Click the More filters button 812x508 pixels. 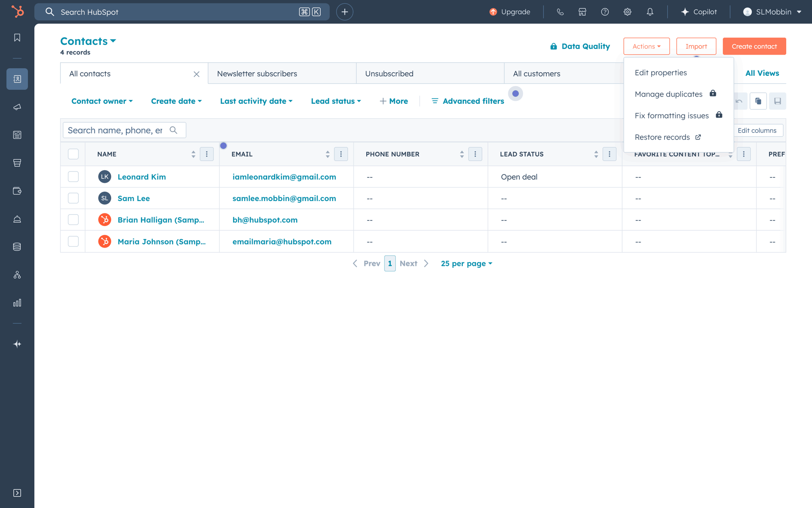(394, 101)
